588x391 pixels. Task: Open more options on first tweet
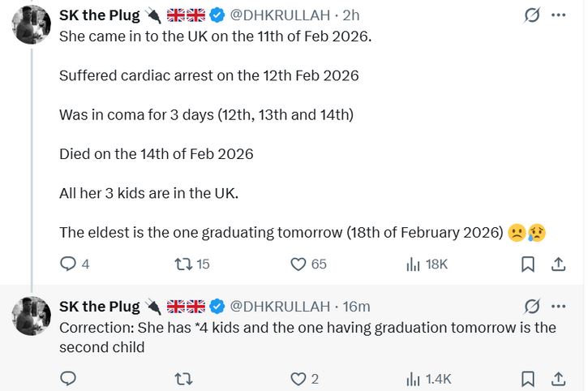[558, 15]
